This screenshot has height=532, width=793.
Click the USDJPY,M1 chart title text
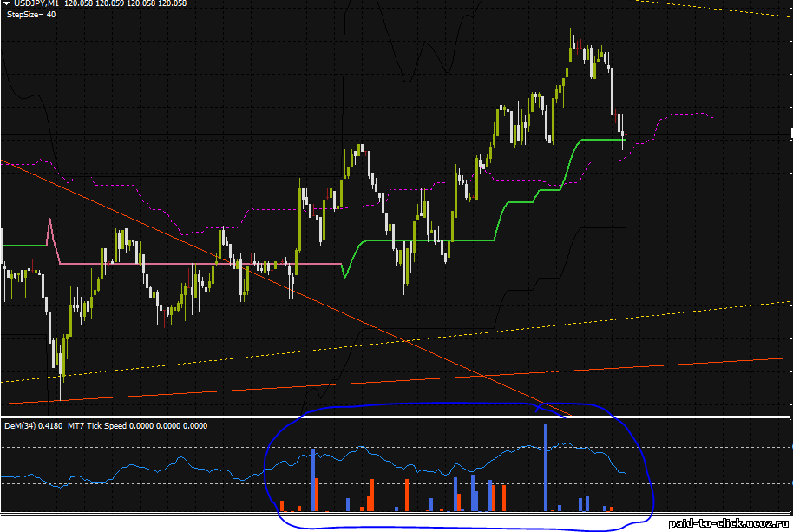pos(42,4)
